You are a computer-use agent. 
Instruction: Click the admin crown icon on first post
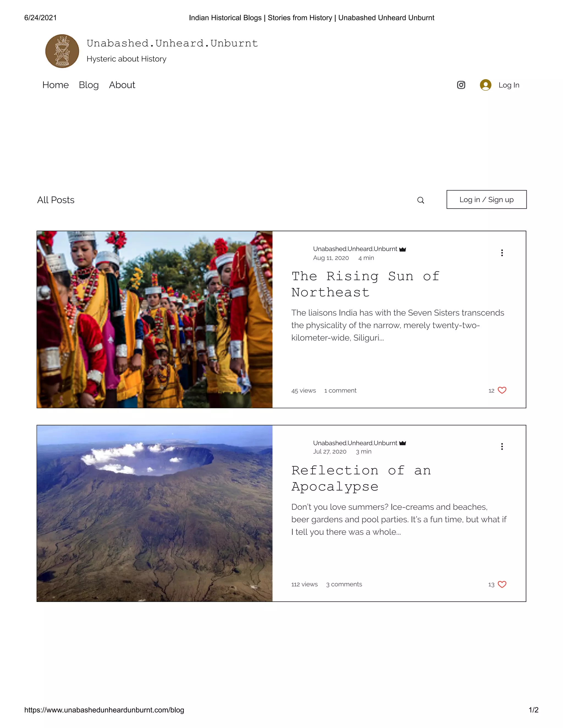tap(402, 249)
